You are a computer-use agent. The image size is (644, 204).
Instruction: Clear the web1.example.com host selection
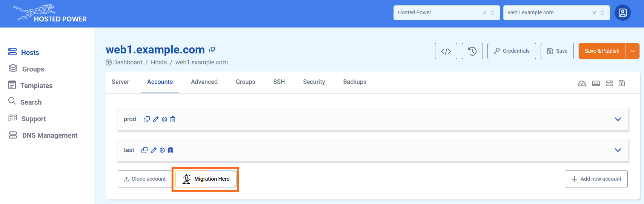(594, 13)
